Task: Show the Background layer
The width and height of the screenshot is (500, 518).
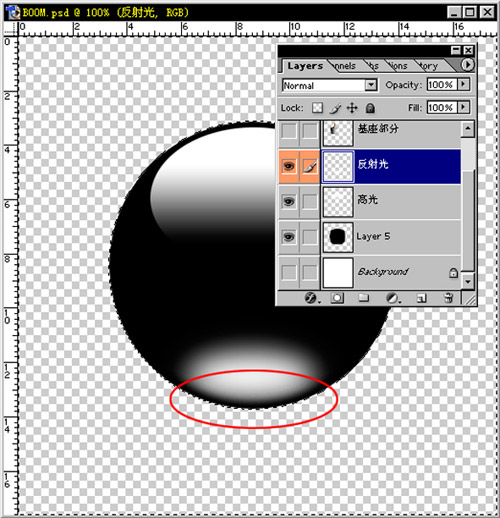Action: click(x=289, y=272)
